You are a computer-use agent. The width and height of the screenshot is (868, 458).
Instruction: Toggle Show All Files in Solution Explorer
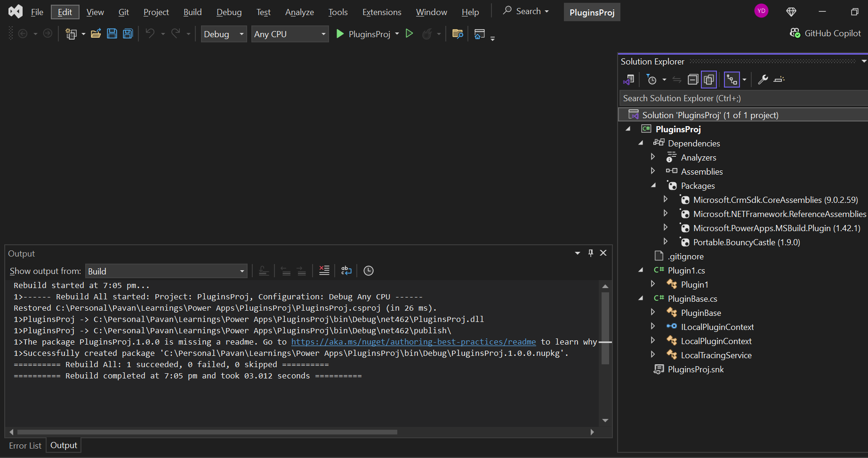coord(708,80)
